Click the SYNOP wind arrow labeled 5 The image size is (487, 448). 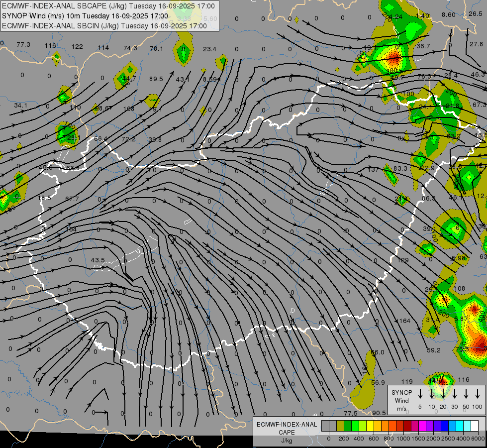(x=420, y=393)
